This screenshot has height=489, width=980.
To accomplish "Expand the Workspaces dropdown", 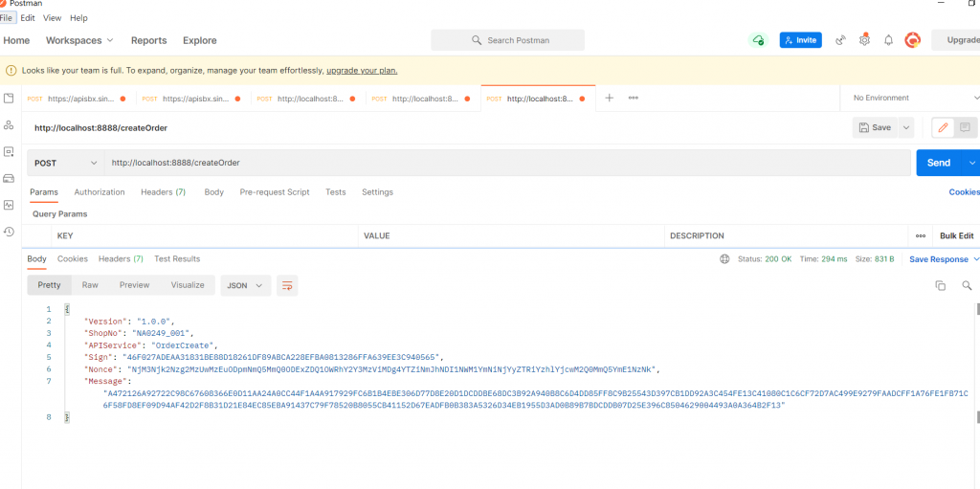I will point(79,40).
